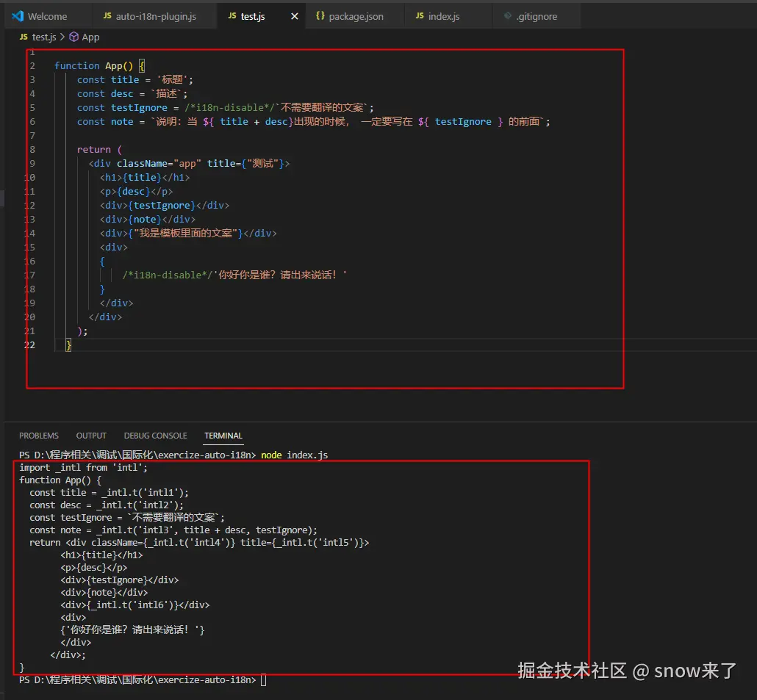
Task: Click the <div>{testIgnore}</div> line in the editor
Action: click(165, 206)
